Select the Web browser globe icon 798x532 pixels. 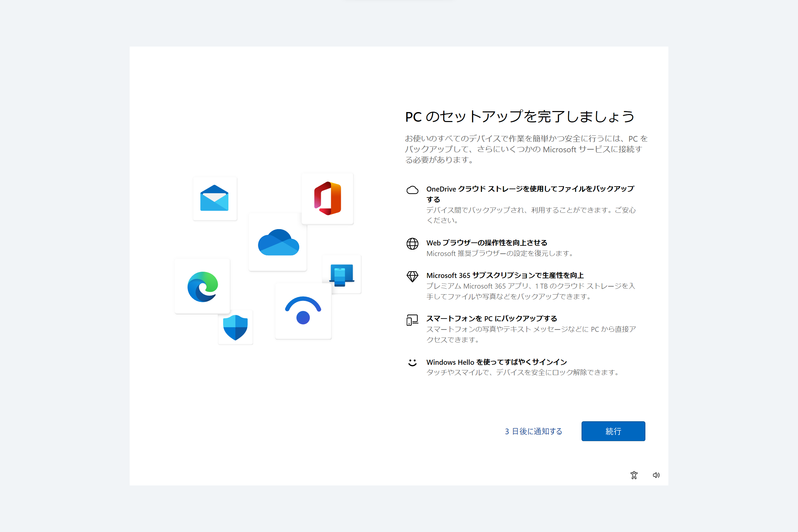(x=413, y=244)
